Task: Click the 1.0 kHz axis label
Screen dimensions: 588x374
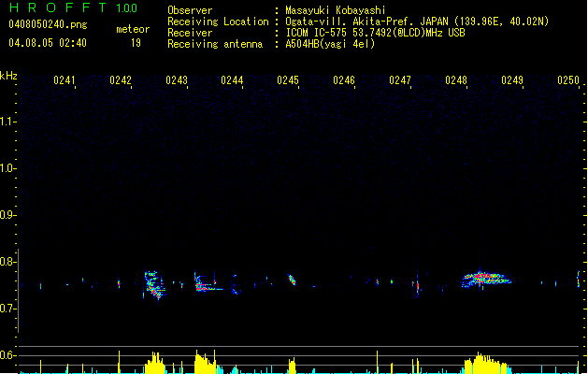Action: pos(7,168)
